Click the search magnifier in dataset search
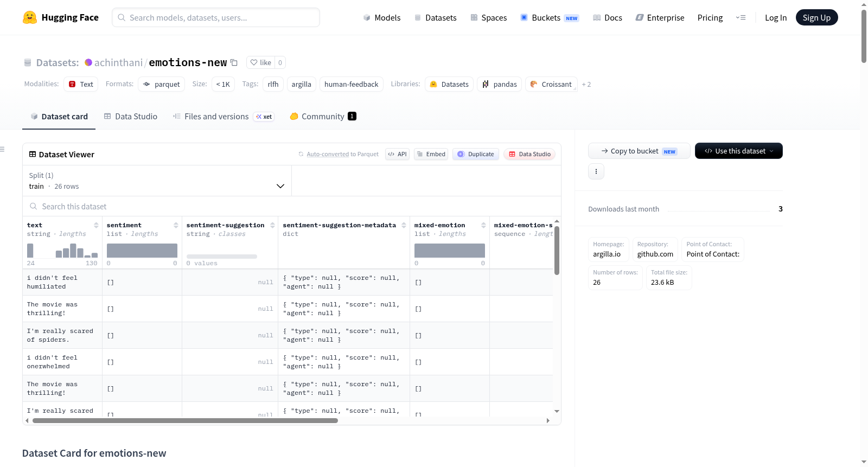 pos(34,206)
